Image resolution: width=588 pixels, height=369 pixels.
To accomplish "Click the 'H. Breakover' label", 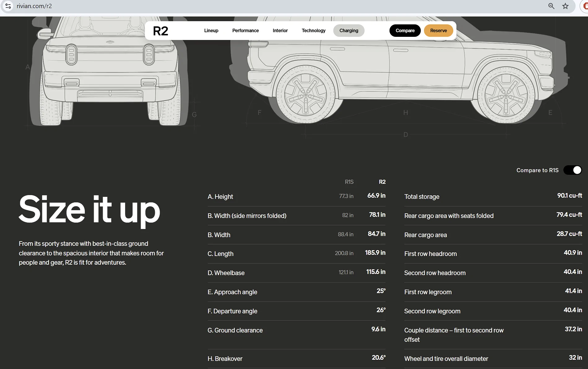I will [225, 359].
